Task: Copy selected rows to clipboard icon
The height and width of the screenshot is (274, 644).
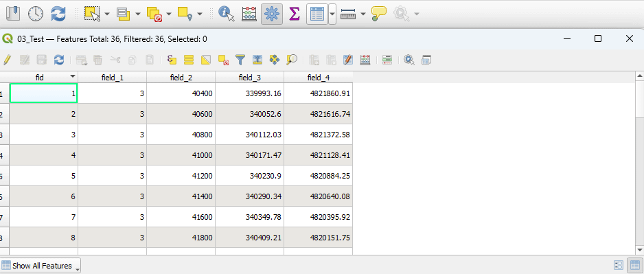Action: coord(133,60)
